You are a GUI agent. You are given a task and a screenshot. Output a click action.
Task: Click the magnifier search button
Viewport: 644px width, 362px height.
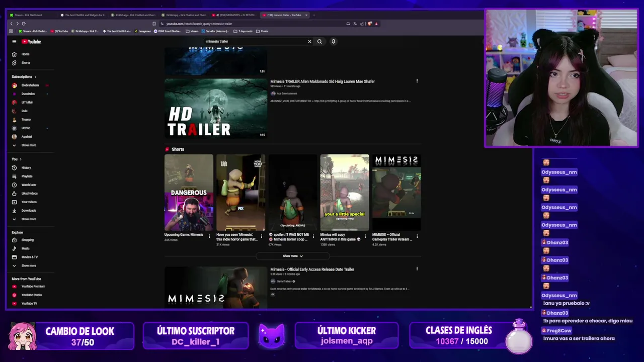pos(319,42)
